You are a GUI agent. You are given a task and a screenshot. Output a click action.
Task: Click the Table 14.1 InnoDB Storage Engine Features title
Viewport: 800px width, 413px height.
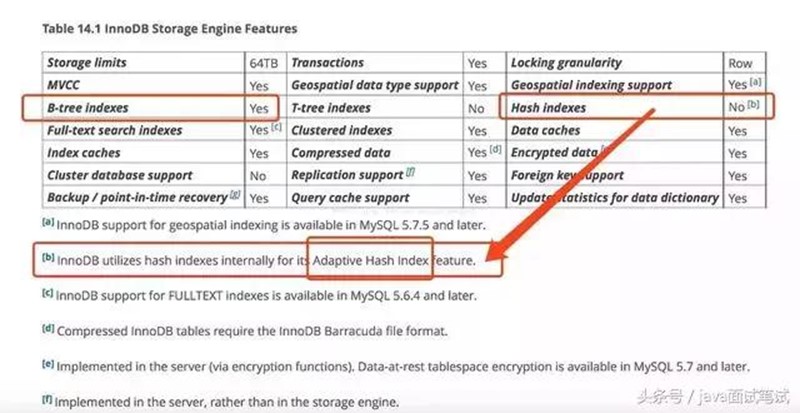click(169, 29)
